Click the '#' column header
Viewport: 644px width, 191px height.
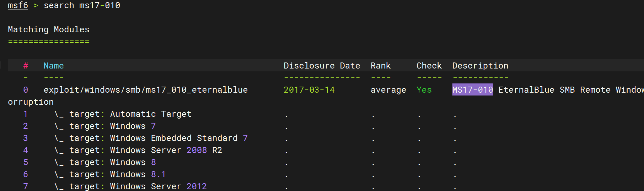pyautogui.click(x=26, y=66)
